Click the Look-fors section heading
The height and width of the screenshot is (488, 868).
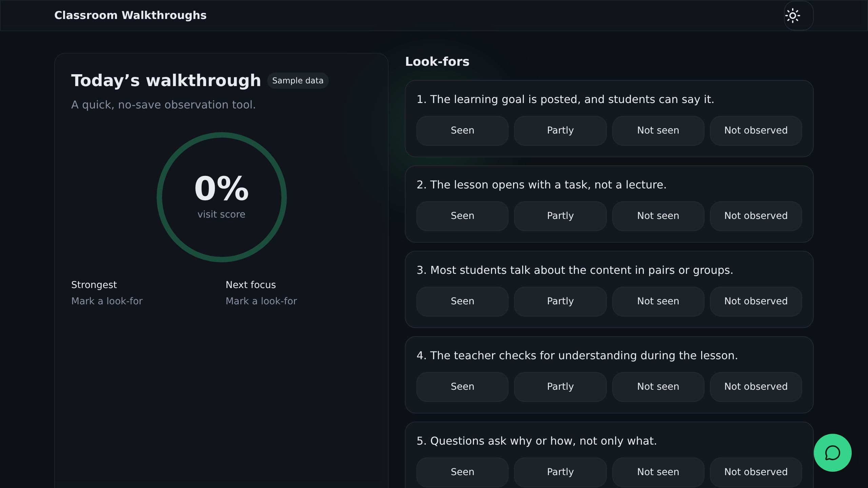point(437,62)
